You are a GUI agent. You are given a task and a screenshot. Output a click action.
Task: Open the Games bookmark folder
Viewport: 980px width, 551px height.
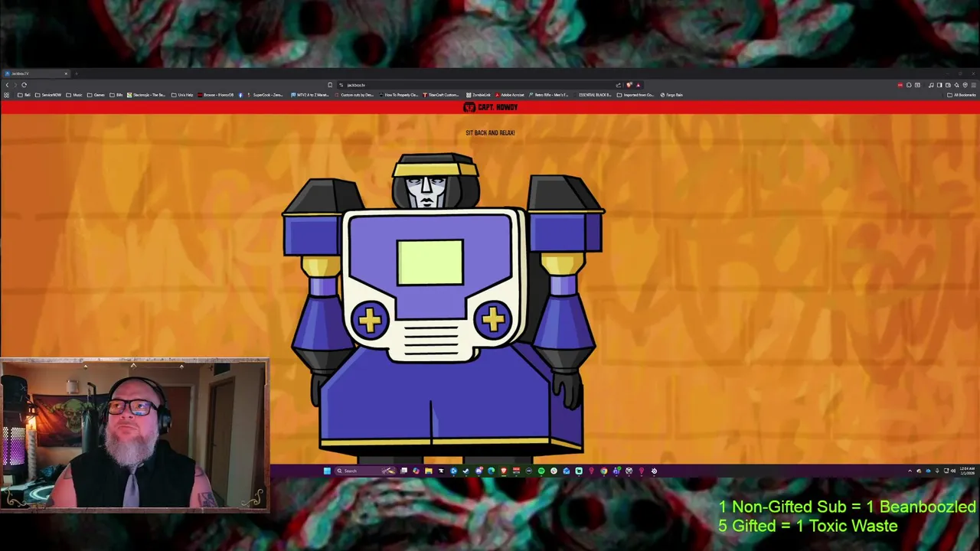click(x=96, y=95)
